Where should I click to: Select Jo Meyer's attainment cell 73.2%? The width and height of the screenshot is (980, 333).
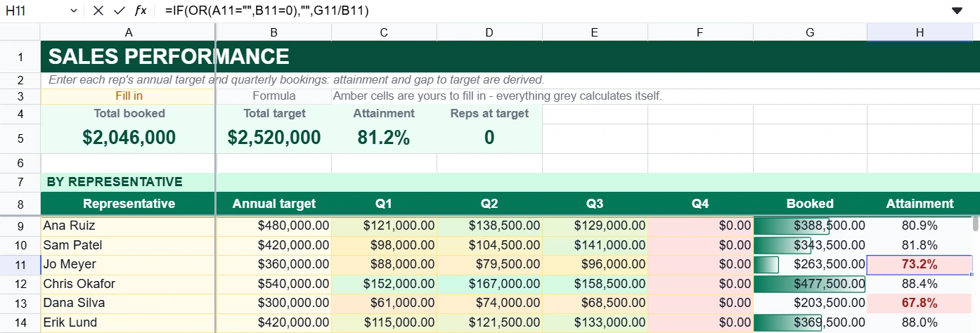point(920,264)
